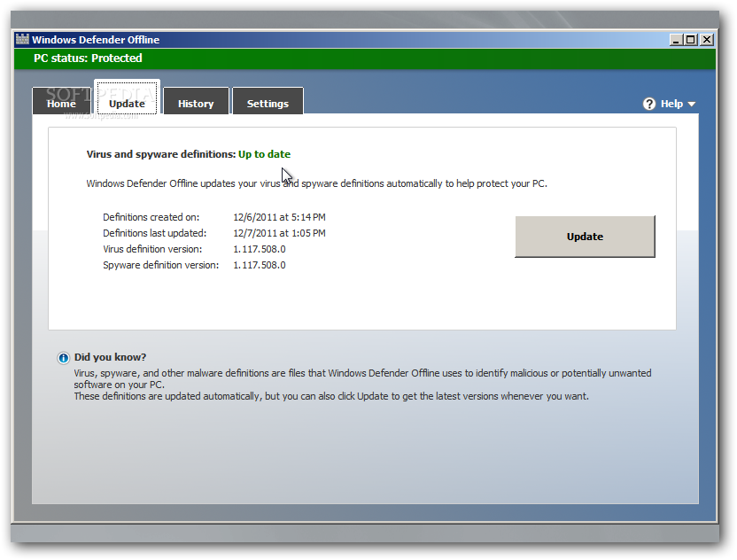Screen dimensions: 737x560
Task: Click the Windows Defender castle icon in title bar
Action: (x=22, y=39)
